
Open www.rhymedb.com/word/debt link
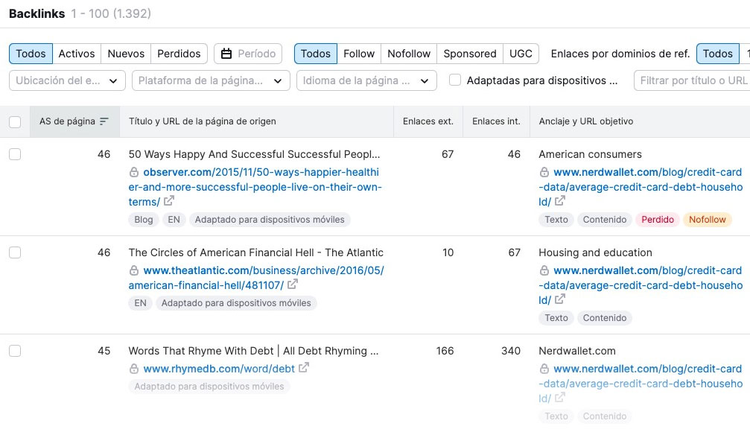(x=219, y=369)
